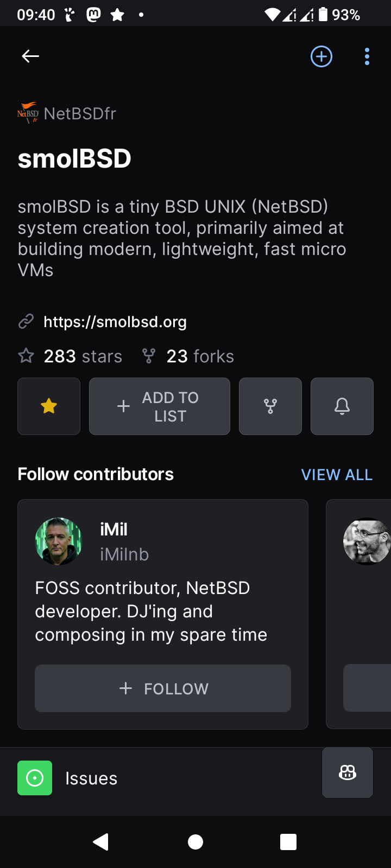The height and width of the screenshot is (868, 391).
Task: Toggle the yellow star button
Action: coord(49,406)
